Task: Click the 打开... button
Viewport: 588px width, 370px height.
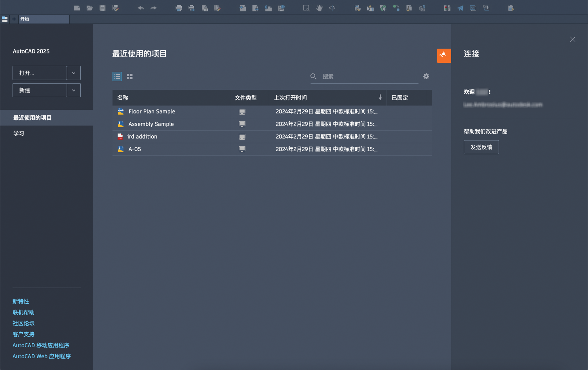Action: point(40,73)
